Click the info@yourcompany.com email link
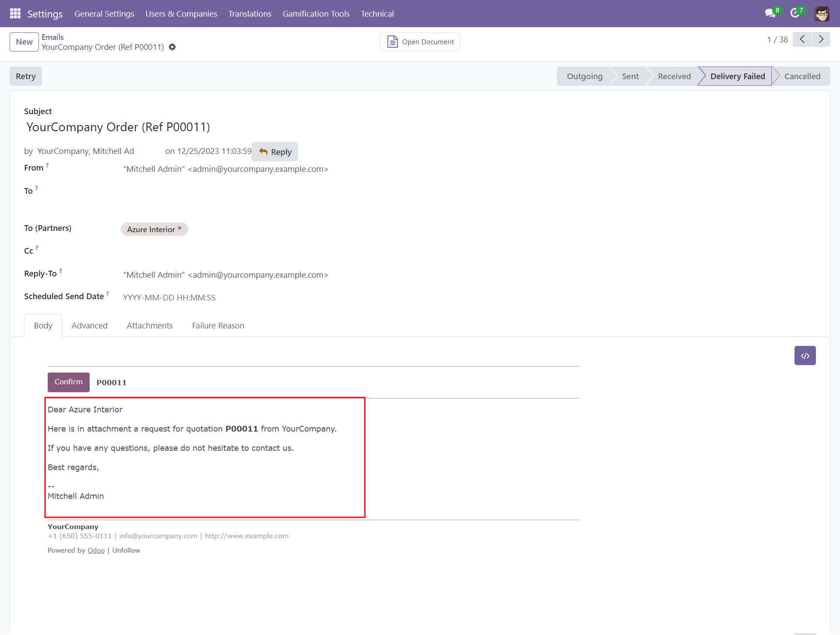Screen dimensions: 840x635 click(x=158, y=536)
